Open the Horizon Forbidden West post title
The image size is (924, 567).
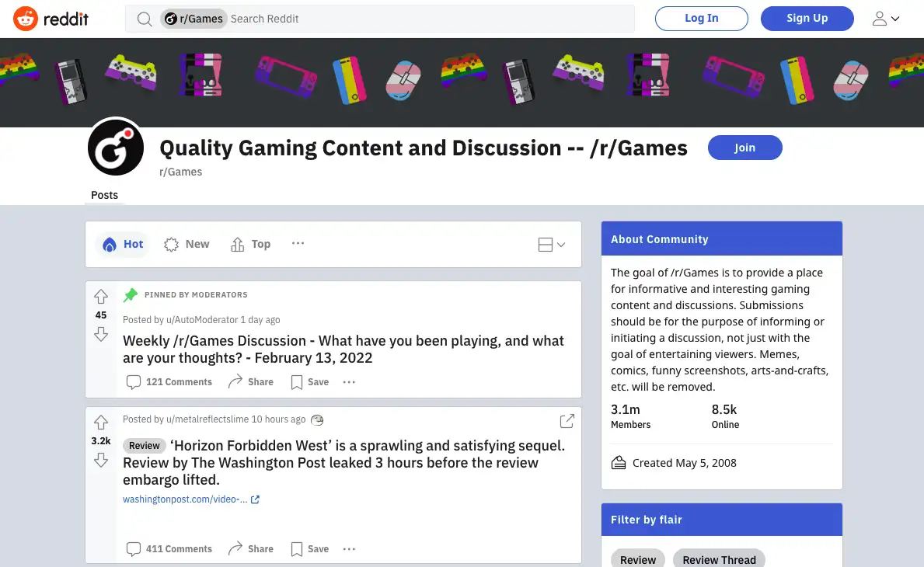pyautogui.click(x=343, y=463)
